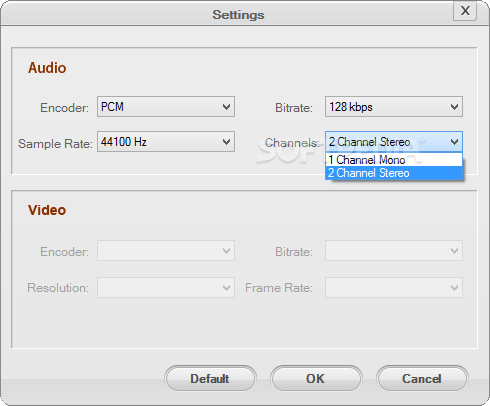Click the Audio section heading
The image size is (490, 406).
(x=47, y=68)
